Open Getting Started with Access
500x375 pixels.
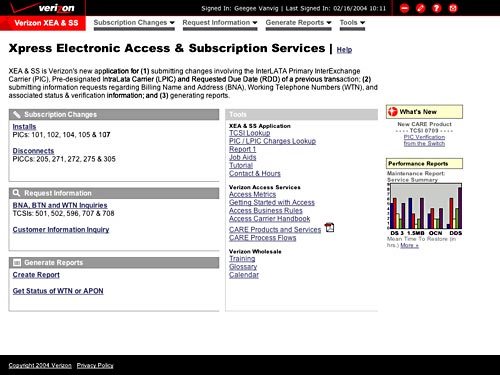click(272, 203)
